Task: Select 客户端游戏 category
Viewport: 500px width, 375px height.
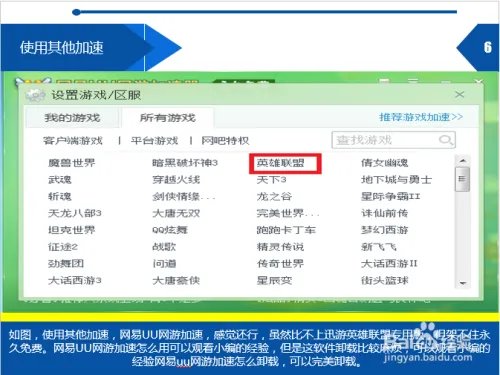Action: pos(73,141)
